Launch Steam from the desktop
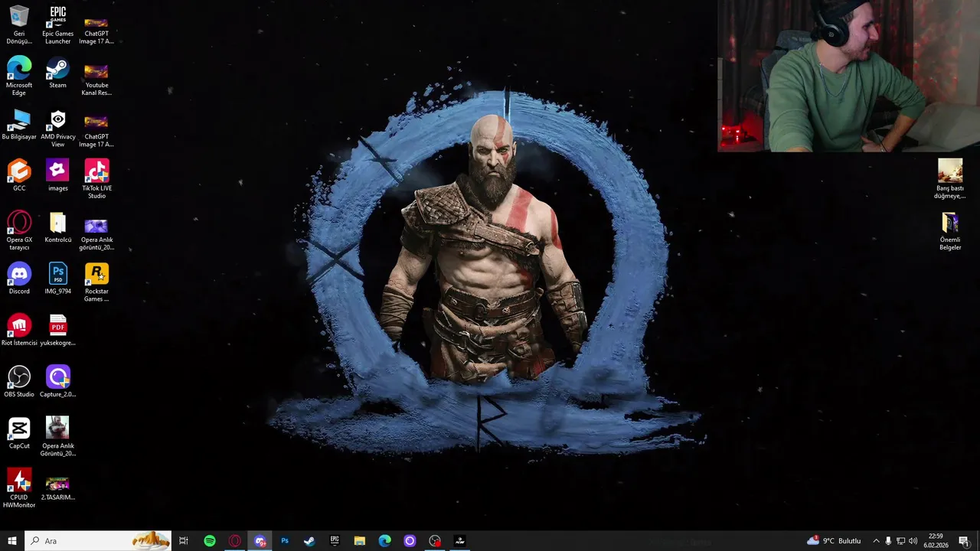The width and height of the screenshot is (980, 551). (58, 73)
